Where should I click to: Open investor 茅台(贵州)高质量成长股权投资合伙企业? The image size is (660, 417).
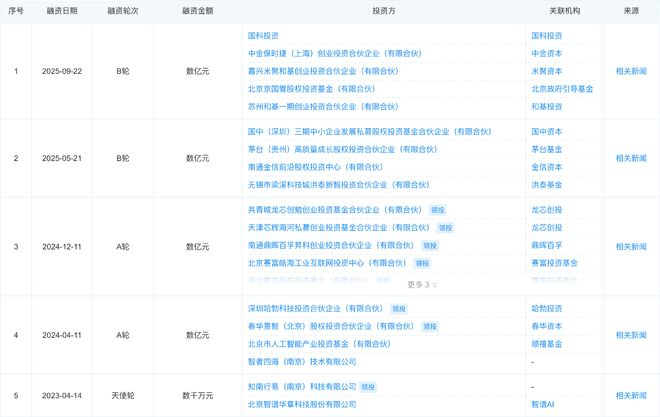pyautogui.click(x=343, y=149)
